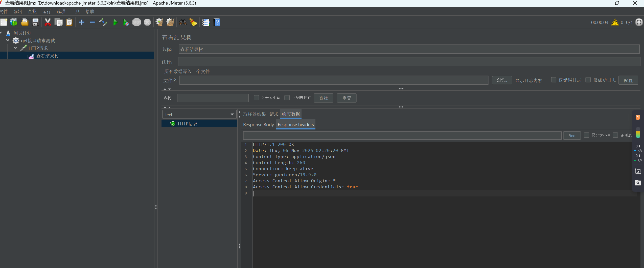This screenshot has width=644, height=268.
Task: Enable the 仅错误日志 checkbox
Action: [x=554, y=80]
